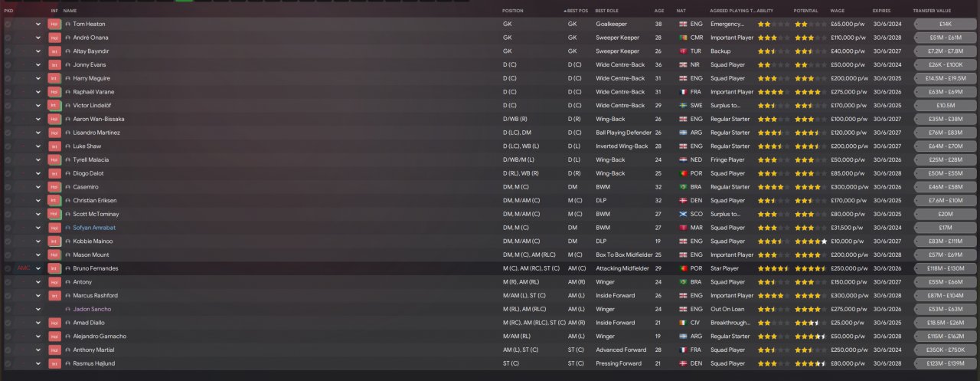This screenshot has width=980, height=381.
Task: Toggle the picked circle for Tom Heaton
Action: click(x=8, y=24)
